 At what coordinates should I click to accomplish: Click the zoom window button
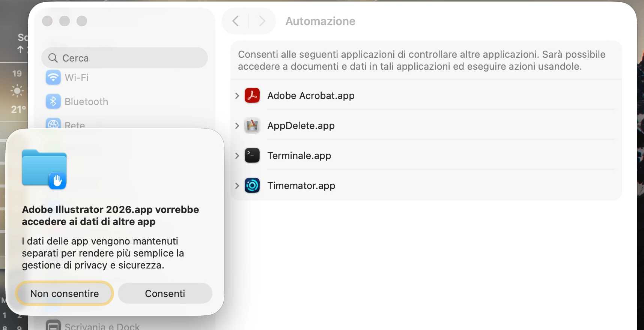(x=82, y=21)
